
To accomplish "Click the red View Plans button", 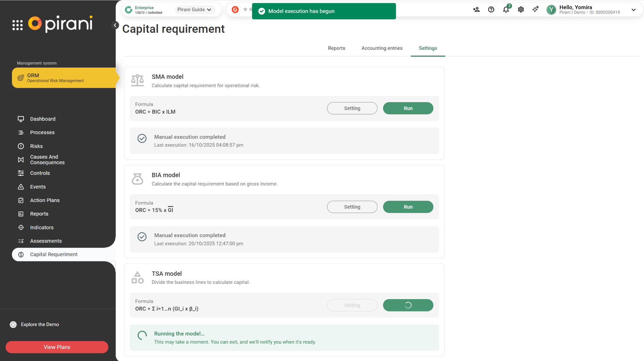I will pyautogui.click(x=57, y=347).
